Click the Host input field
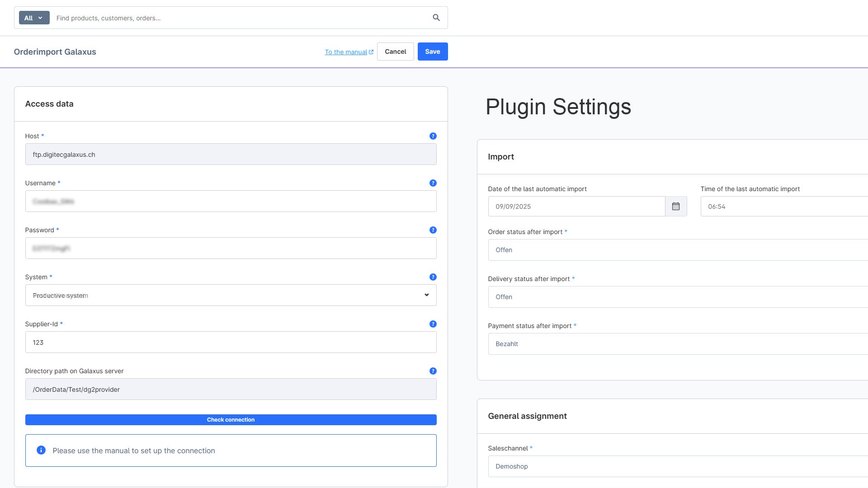 [231, 154]
